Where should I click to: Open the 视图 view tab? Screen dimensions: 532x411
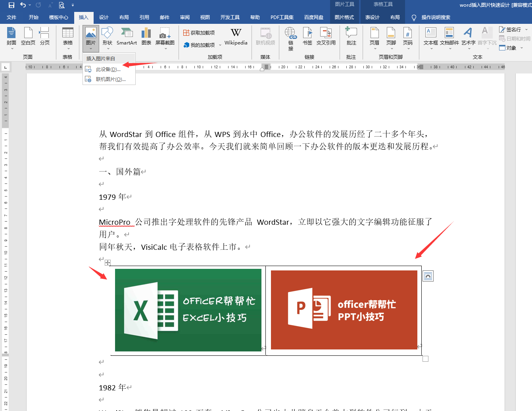point(205,17)
